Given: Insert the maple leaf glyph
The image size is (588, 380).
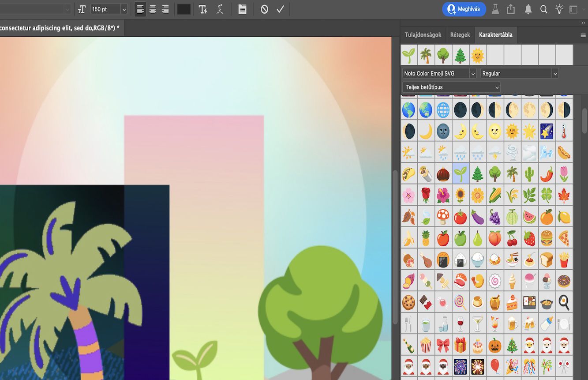Looking at the screenshot, I should [564, 195].
